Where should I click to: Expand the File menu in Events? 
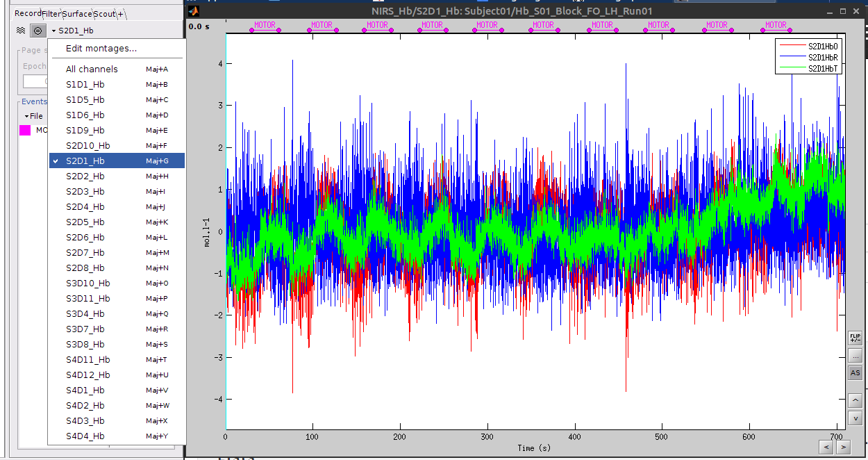click(x=33, y=116)
